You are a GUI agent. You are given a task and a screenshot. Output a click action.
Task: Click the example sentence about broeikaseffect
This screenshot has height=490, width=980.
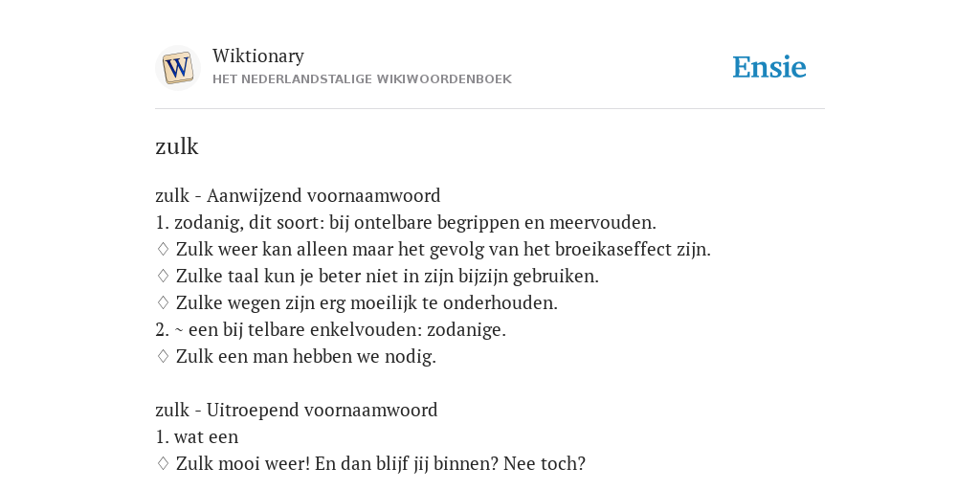coord(443,250)
